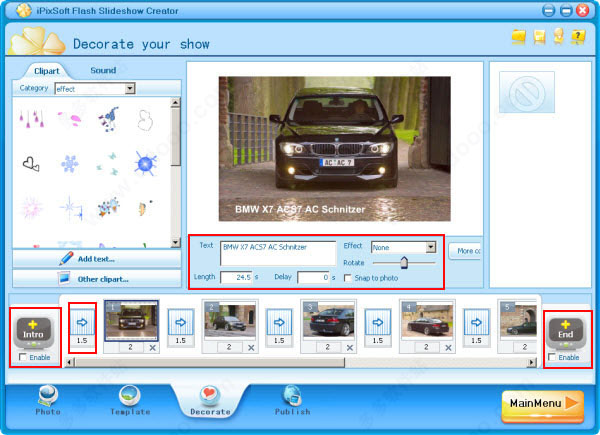Click the timeline horizontal scrollbar thumb
Image resolution: width=600 pixels, height=435 pixels.
coord(209,362)
